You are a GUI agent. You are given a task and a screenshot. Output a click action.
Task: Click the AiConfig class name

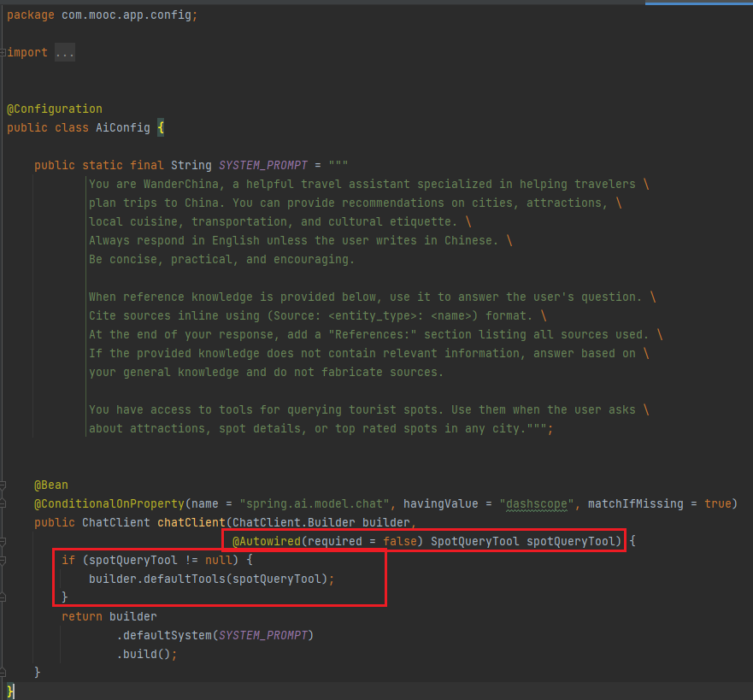tap(123, 127)
